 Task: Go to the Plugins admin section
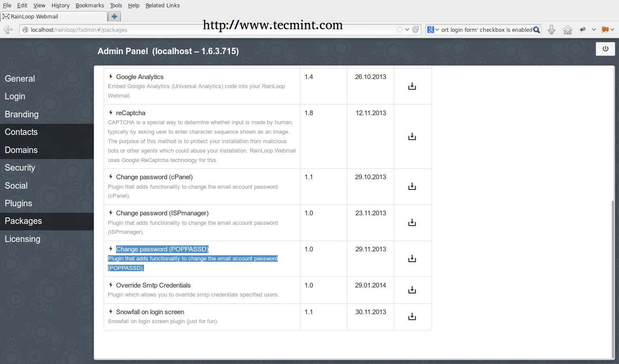[18, 203]
